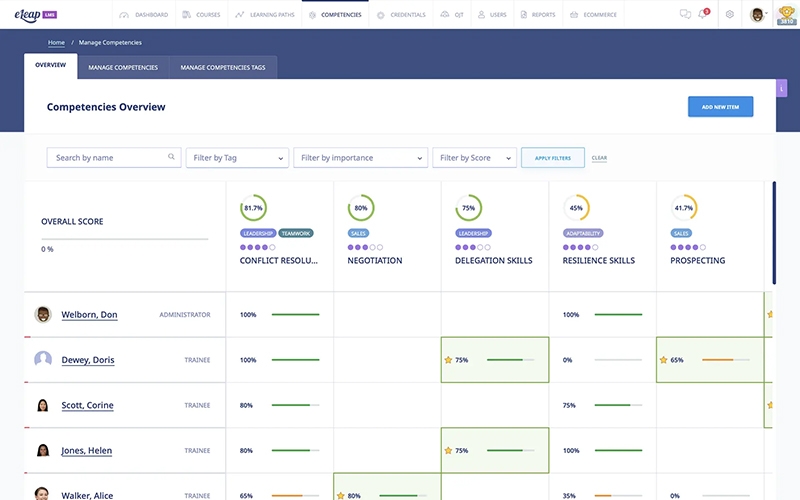Viewport: 800px width, 500px height.
Task: Expand the Filter by importance dropdown
Action: (x=360, y=158)
